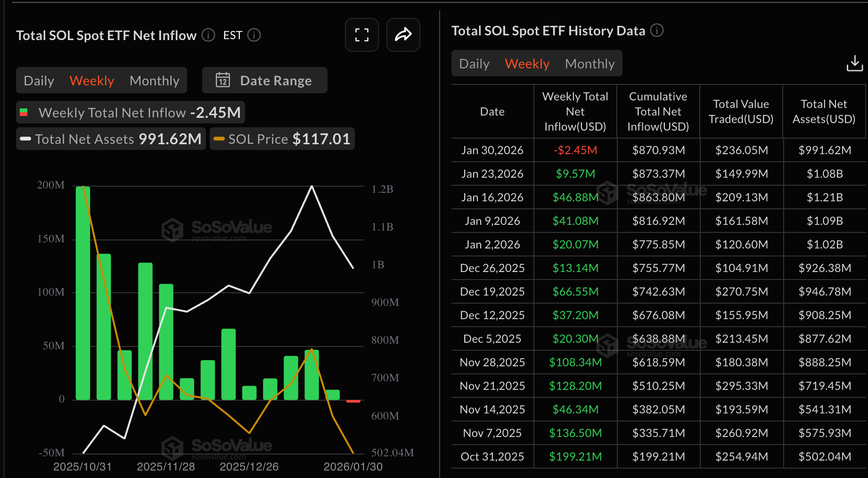The width and height of the screenshot is (868, 478).
Task: Select Monthly tab in History Data panel
Action: (590, 63)
